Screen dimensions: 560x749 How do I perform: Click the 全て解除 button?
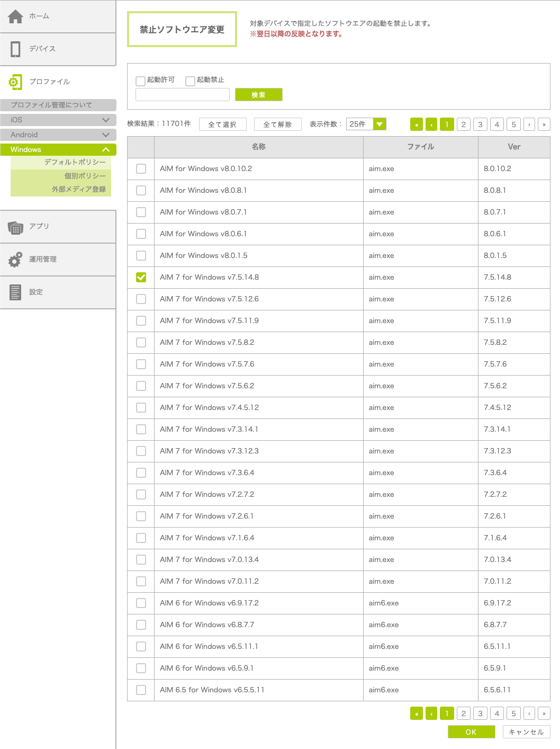pos(278,124)
